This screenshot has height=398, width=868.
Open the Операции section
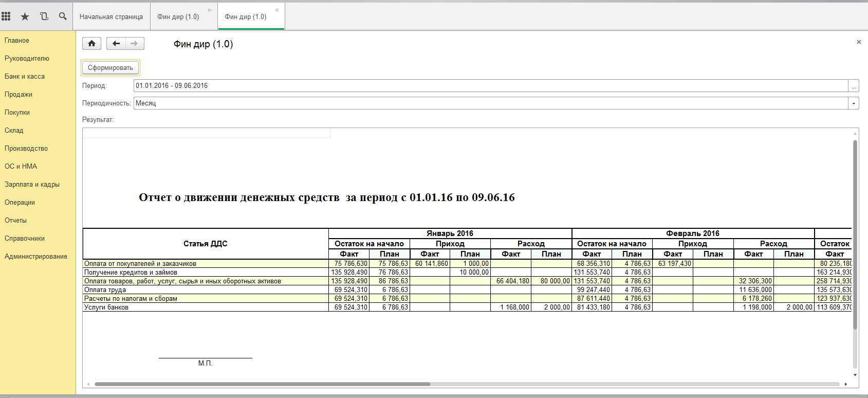coord(20,203)
